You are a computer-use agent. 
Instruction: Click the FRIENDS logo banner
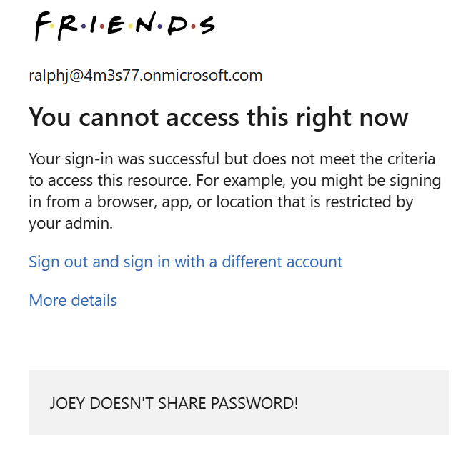(x=124, y=26)
